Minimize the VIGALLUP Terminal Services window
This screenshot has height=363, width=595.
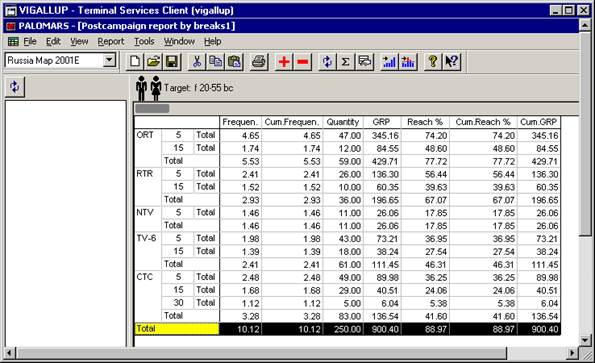coord(556,10)
